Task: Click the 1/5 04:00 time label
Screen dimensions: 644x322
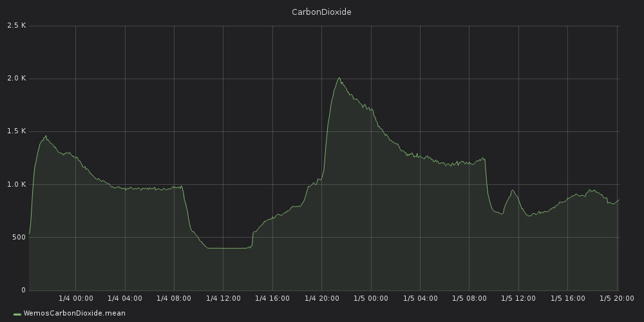Action: pyautogui.click(x=420, y=298)
